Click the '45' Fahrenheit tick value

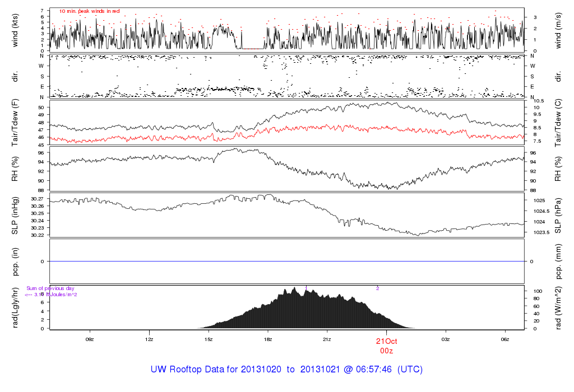(41, 145)
